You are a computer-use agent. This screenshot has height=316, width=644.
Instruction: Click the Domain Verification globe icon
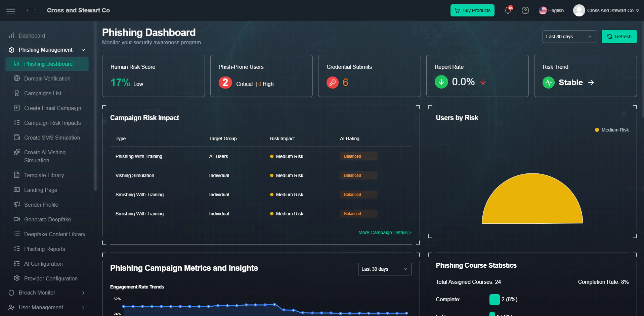click(x=17, y=78)
